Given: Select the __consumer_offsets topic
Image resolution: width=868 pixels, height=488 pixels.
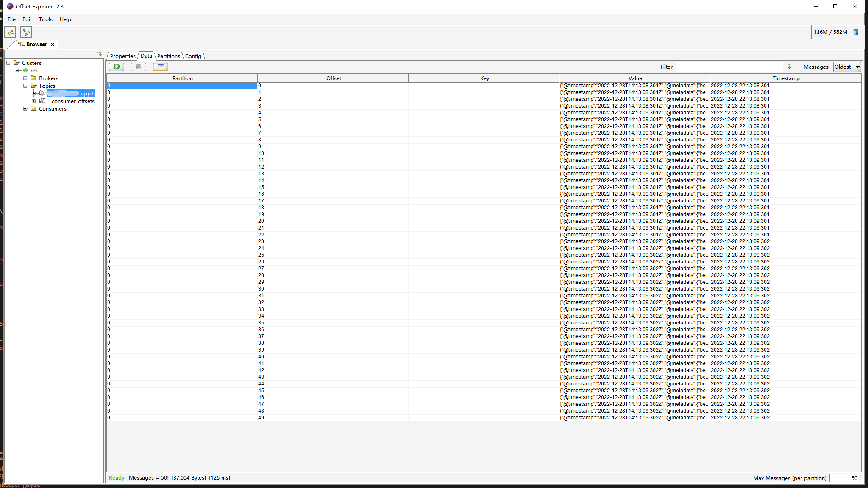Looking at the screenshot, I should [71, 101].
